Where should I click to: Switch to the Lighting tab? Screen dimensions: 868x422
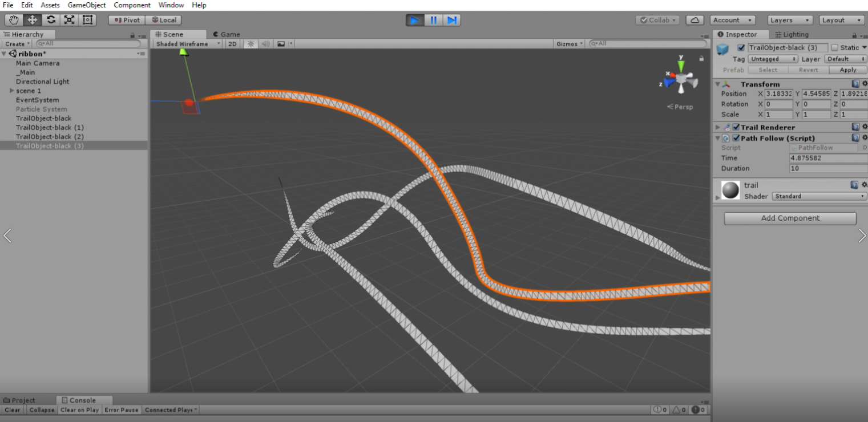coord(792,35)
